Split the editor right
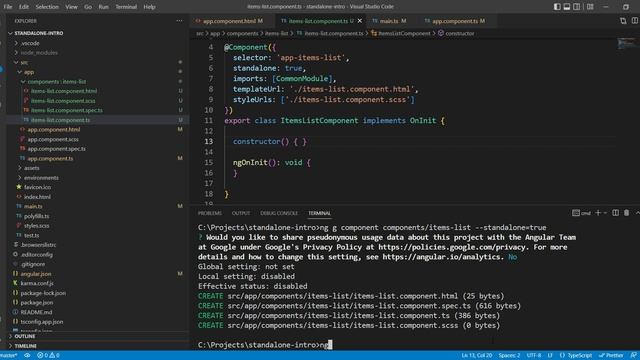Image resolution: width=640 pixels, height=360 pixels. coord(635,21)
